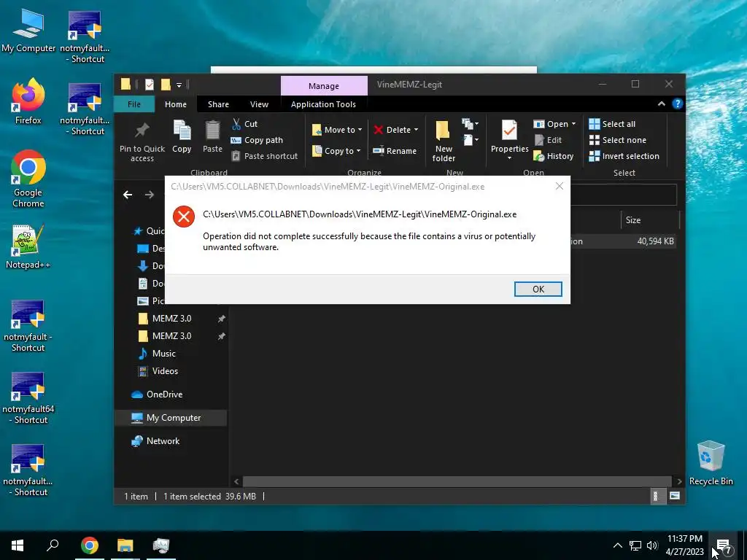This screenshot has width=747, height=560.
Task: Show hidden tray icons chevron
Action: [617, 545]
